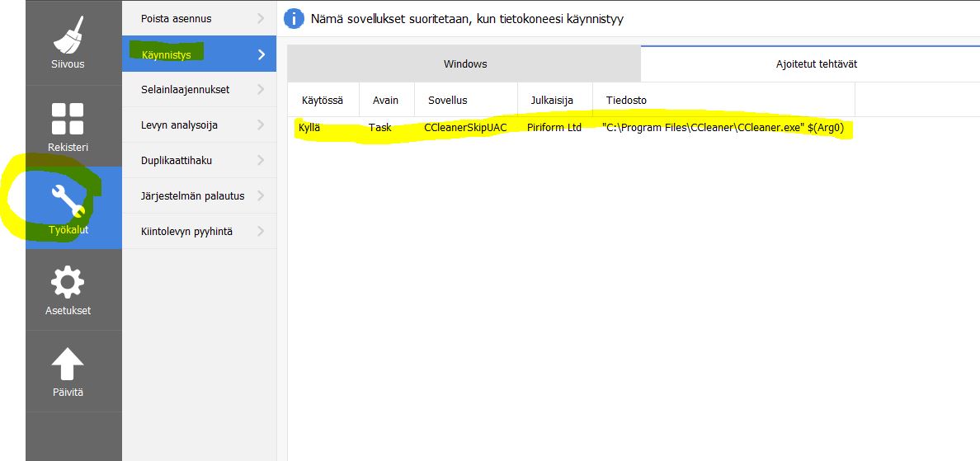Select Käynnistys menu entry
The width and height of the screenshot is (980, 461).
[x=199, y=54]
